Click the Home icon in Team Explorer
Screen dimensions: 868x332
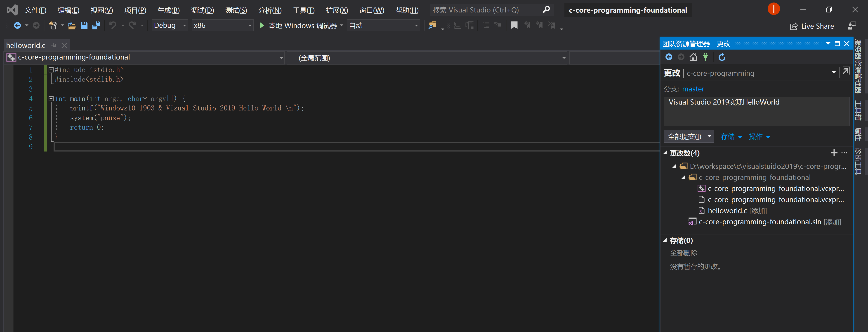coord(693,57)
